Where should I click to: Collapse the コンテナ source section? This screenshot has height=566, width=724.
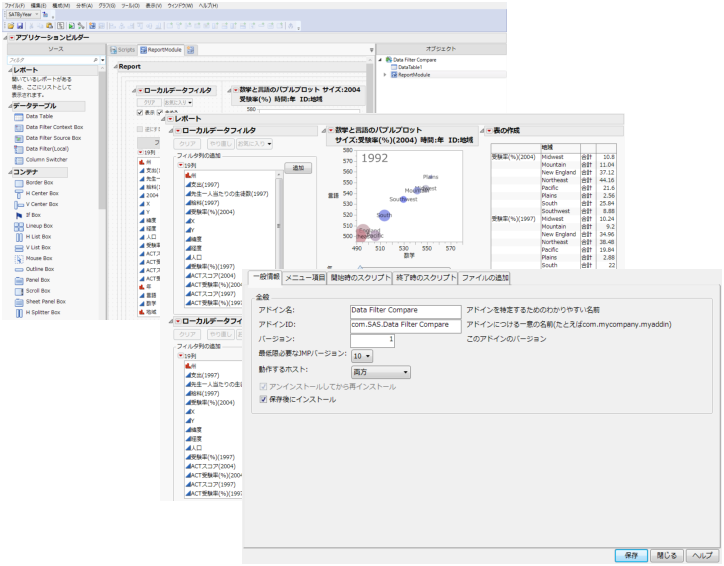(10, 172)
